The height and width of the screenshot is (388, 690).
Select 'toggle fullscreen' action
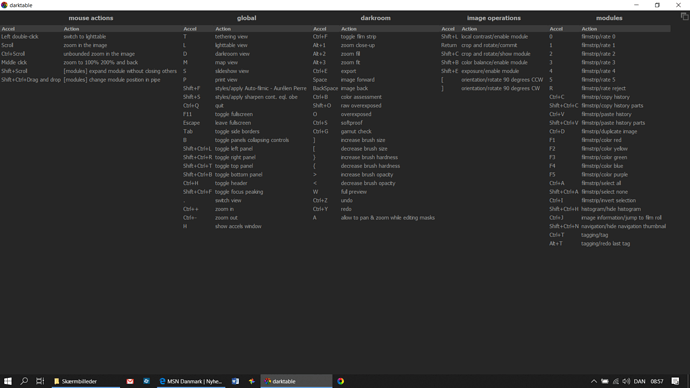click(234, 114)
